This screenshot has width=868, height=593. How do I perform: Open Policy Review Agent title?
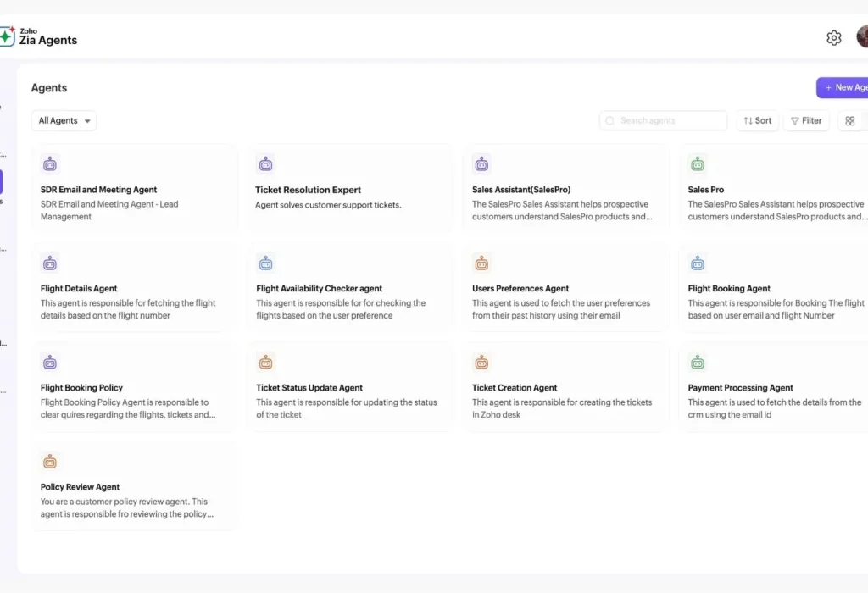click(x=80, y=487)
